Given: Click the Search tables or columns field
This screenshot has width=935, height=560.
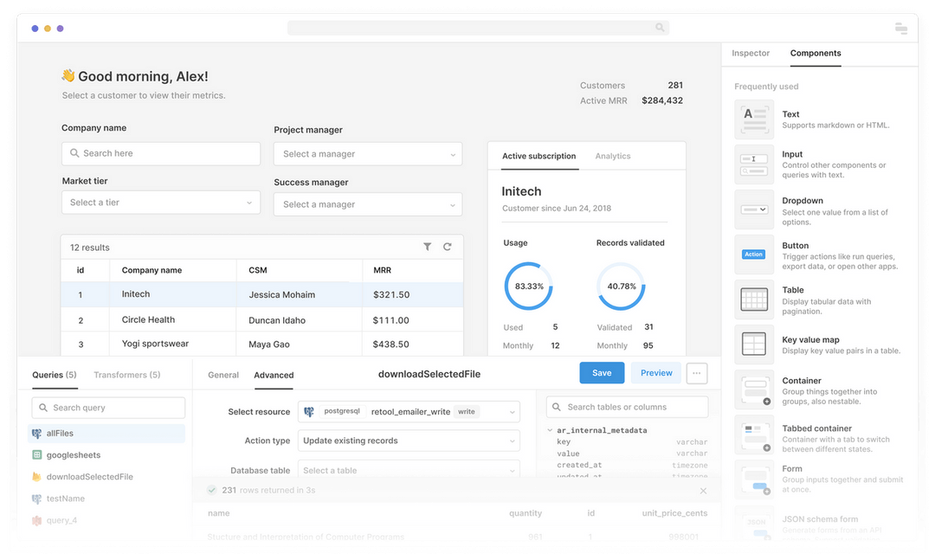Looking at the screenshot, I should click(x=626, y=406).
